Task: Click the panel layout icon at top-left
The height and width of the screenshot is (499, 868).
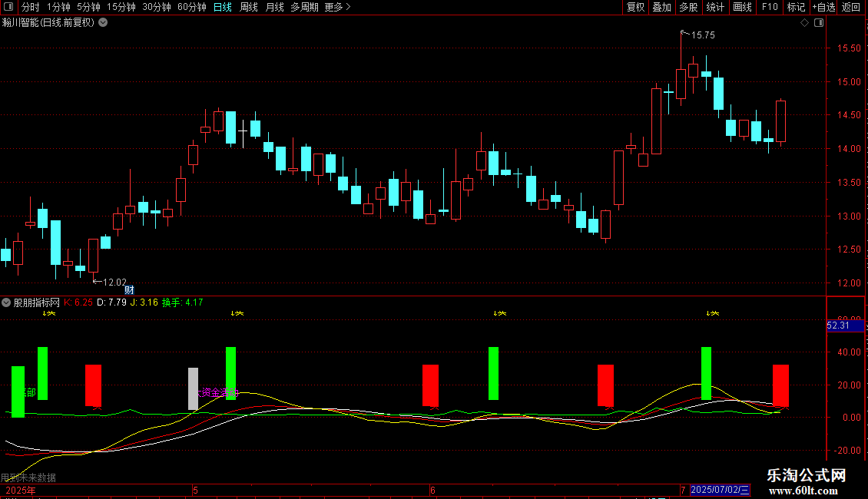Action: 8,7
